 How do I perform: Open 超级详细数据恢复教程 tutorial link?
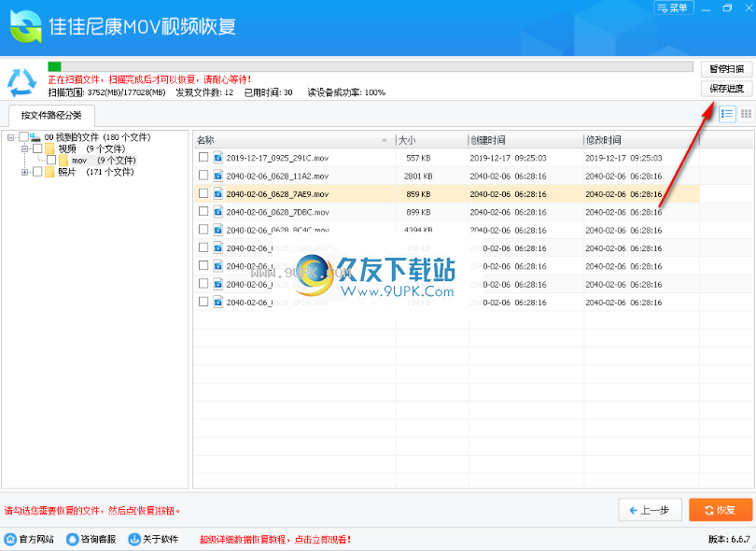274,540
